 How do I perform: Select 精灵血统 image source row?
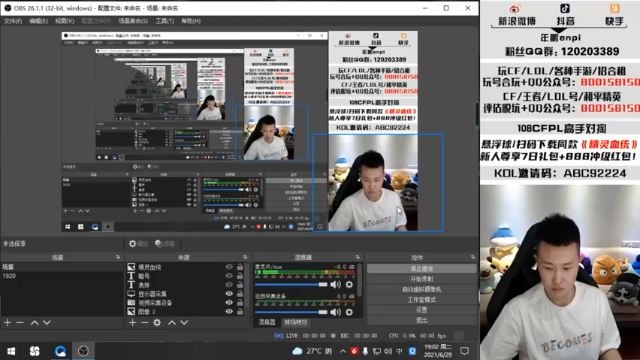pyautogui.click(x=186, y=267)
